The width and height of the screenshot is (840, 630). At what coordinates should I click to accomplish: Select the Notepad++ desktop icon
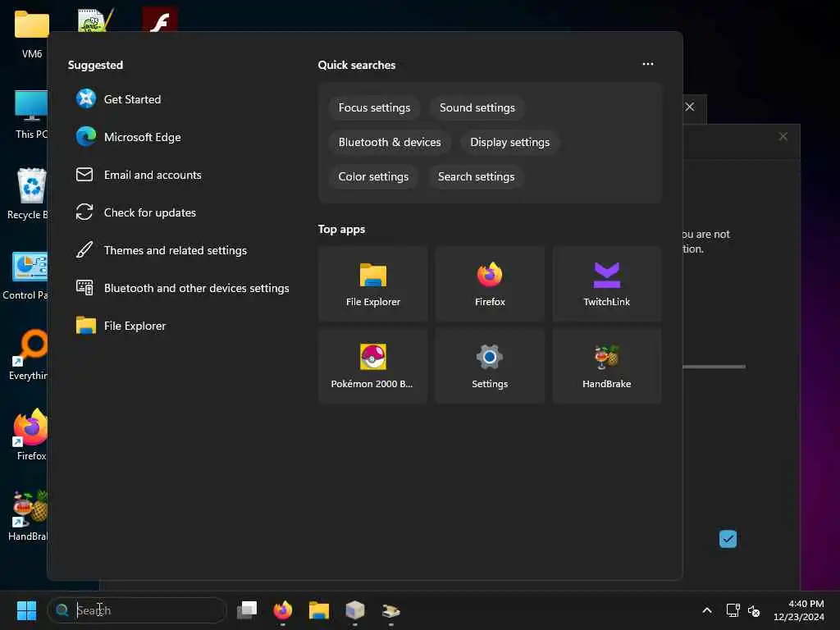pyautogui.click(x=95, y=20)
